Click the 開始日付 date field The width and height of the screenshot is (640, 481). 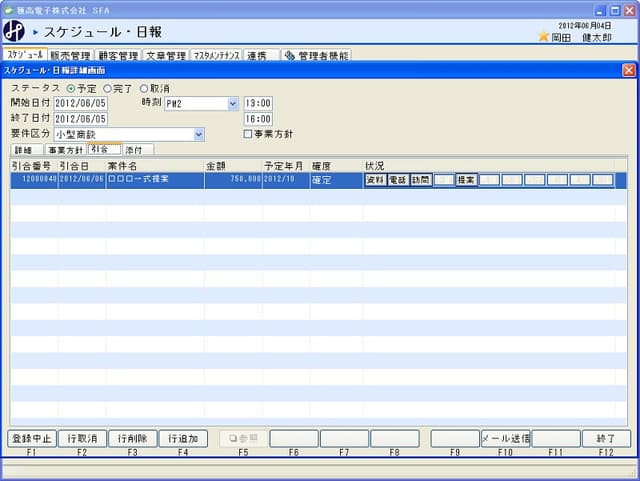tap(80, 103)
